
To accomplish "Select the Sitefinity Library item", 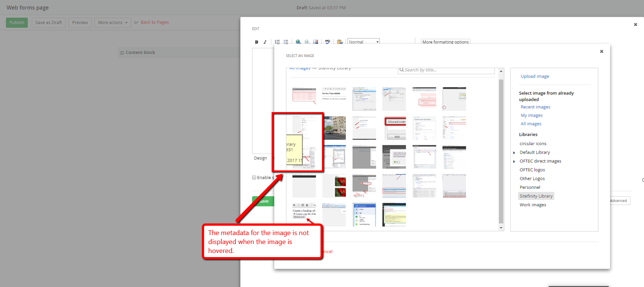I will (536, 196).
